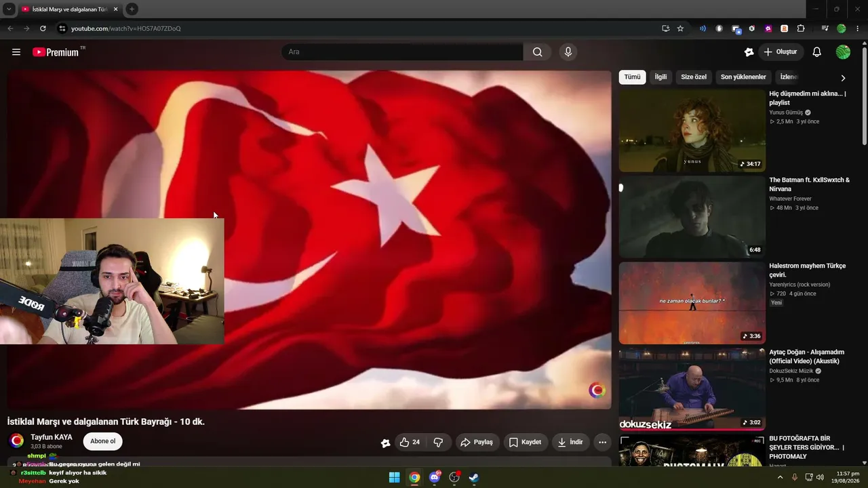Show more filter chips with right arrow

point(843,77)
